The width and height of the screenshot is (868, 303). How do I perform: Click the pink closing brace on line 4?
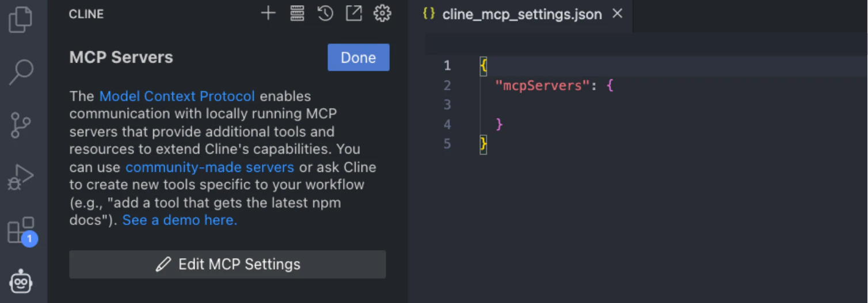click(499, 124)
